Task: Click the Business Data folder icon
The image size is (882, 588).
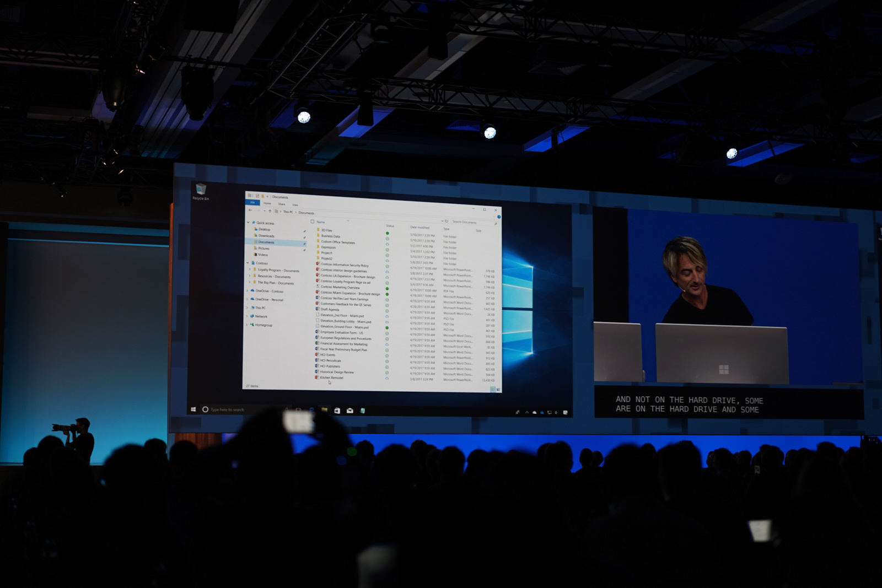Action: click(x=318, y=235)
